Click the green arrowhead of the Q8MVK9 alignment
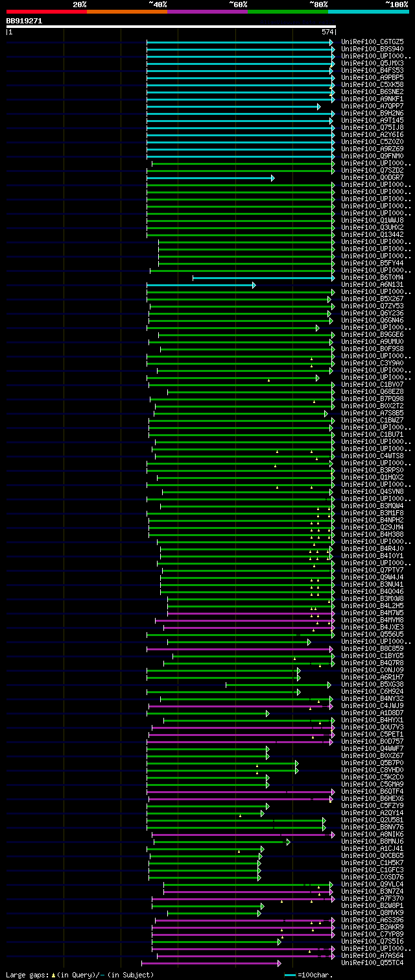 click(259, 913)
